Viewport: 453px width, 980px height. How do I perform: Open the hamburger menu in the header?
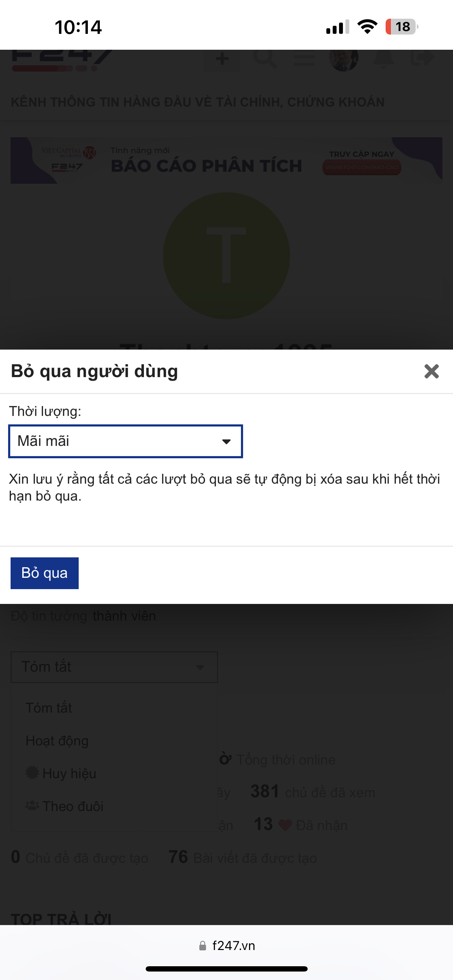click(x=304, y=60)
